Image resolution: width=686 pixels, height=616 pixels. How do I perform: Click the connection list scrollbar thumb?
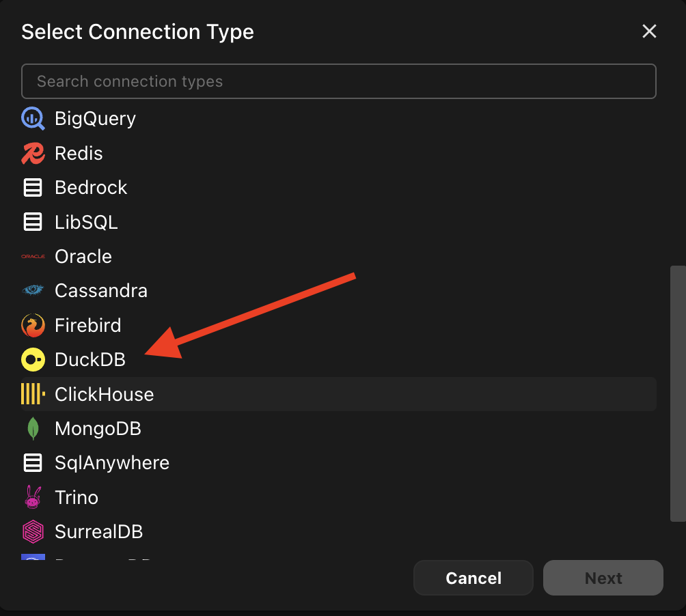(678, 393)
